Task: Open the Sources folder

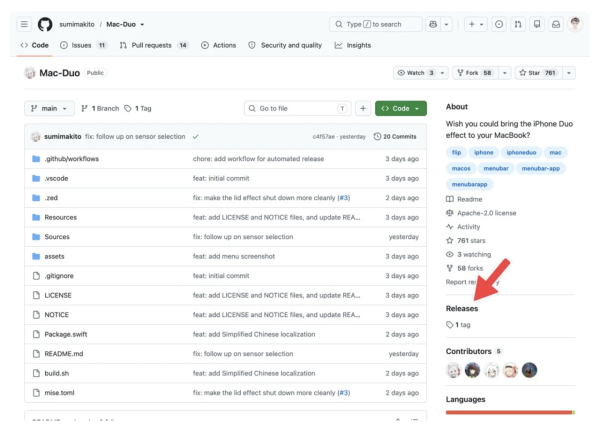Action: pos(57,237)
